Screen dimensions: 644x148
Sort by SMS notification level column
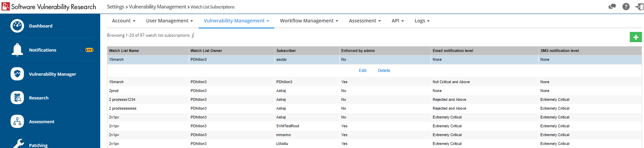click(x=590, y=51)
